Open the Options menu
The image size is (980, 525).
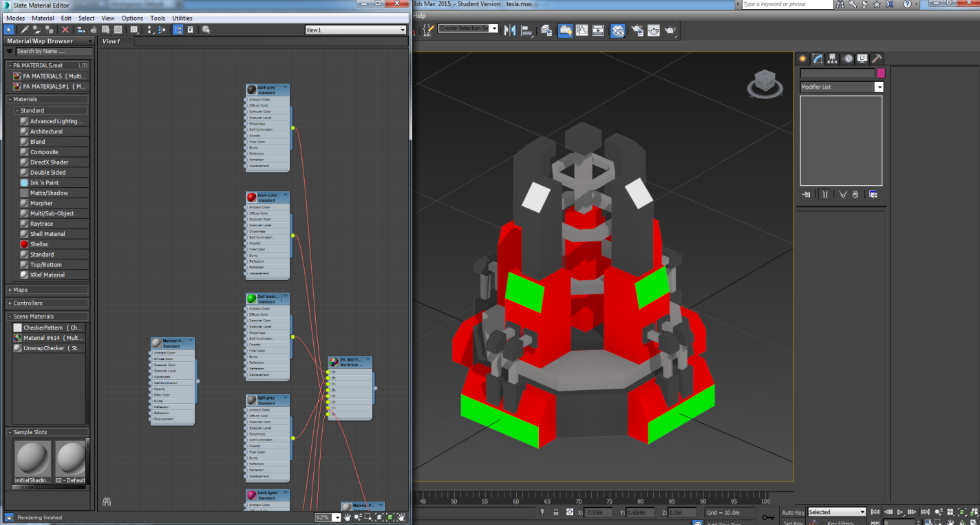[x=132, y=18]
